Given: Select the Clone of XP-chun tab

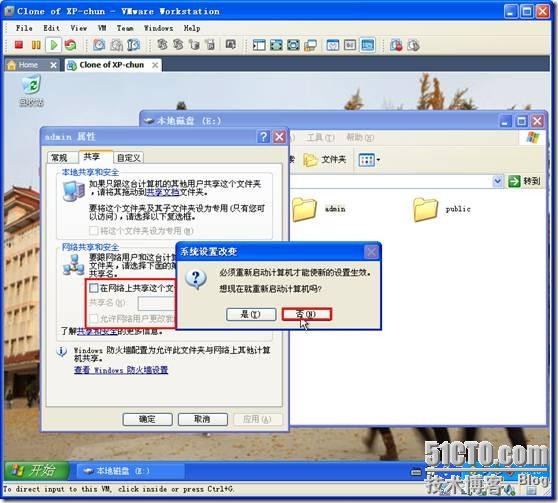Looking at the screenshot, I should [x=112, y=65].
